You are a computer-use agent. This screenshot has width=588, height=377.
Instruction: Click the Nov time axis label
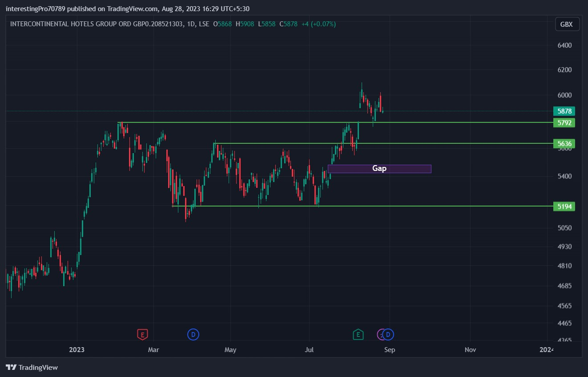(470, 350)
